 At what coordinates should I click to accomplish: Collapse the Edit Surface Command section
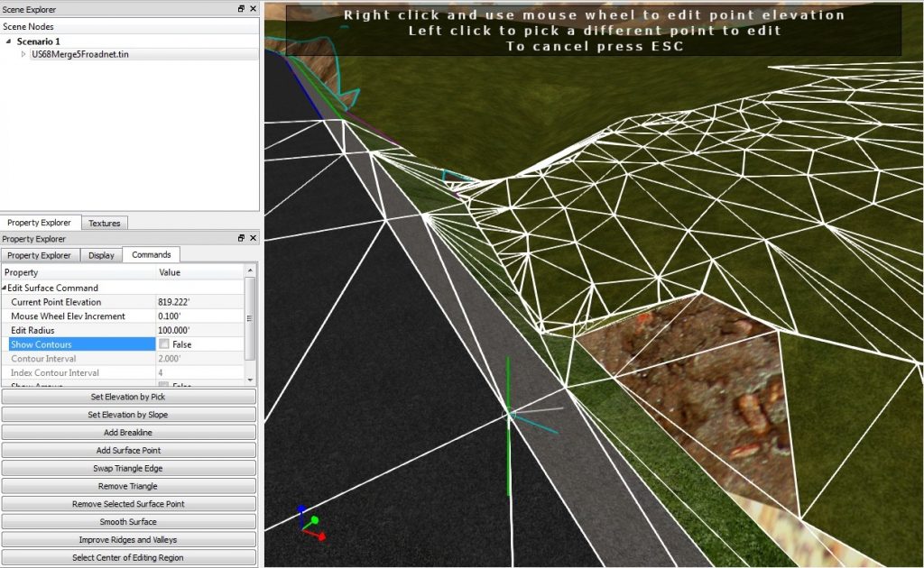(x=5, y=288)
